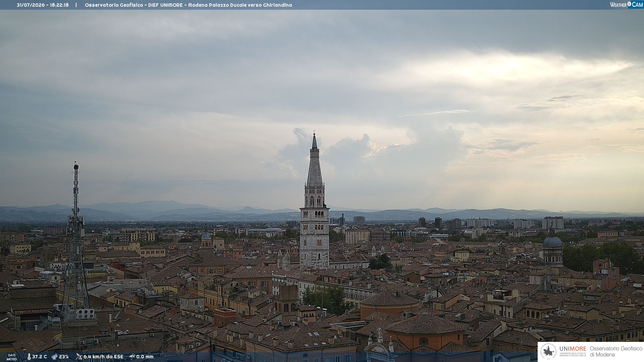
Task: Select the 6.4 km/h da ESE wind reading
Action: (x=103, y=357)
